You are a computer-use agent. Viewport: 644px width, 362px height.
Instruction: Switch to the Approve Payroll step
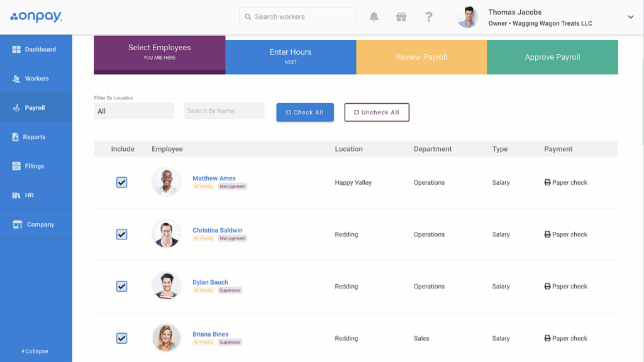[x=552, y=57]
